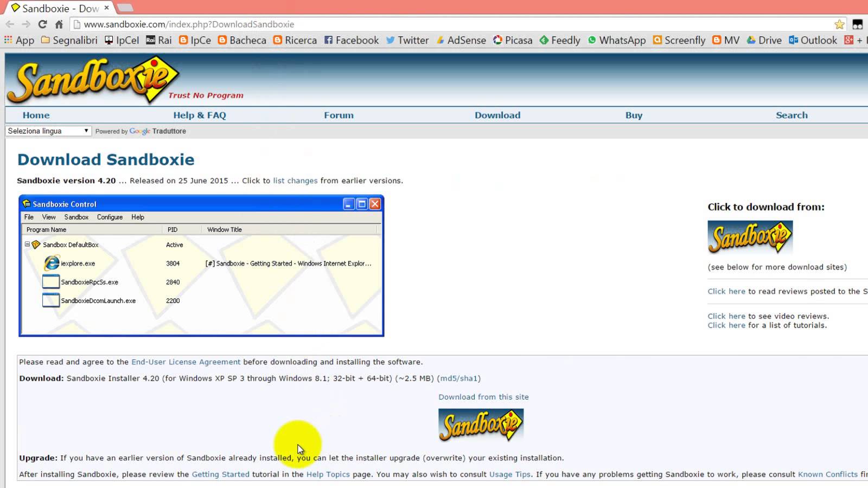Viewport: 868px width, 488px height.
Task: Open the list changes link
Action: point(295,181)
